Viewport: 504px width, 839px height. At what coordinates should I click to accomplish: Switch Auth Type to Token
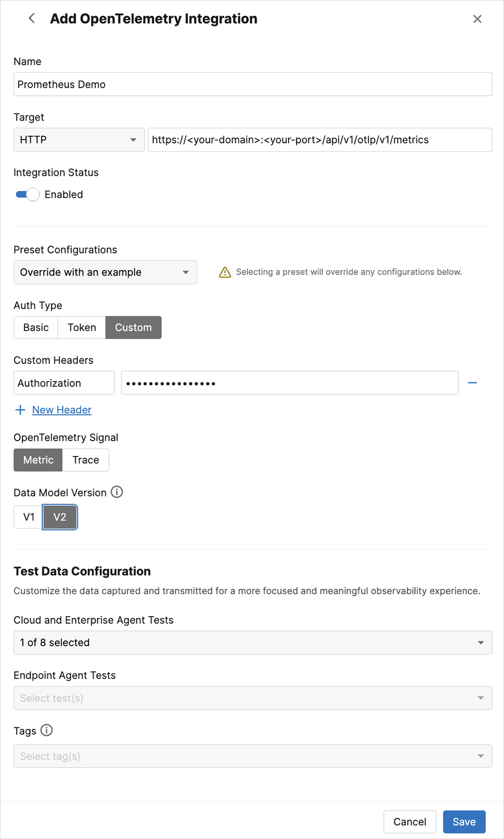tap(82, 328)
